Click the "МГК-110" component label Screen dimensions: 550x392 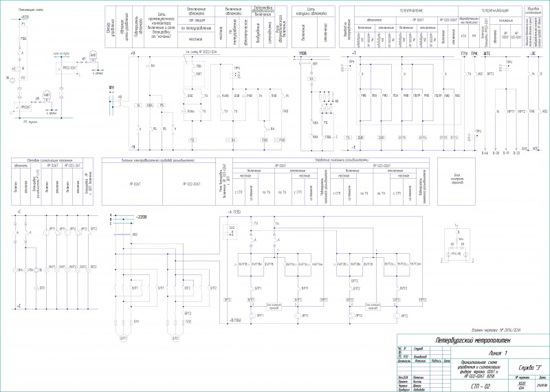click(456, 253)
